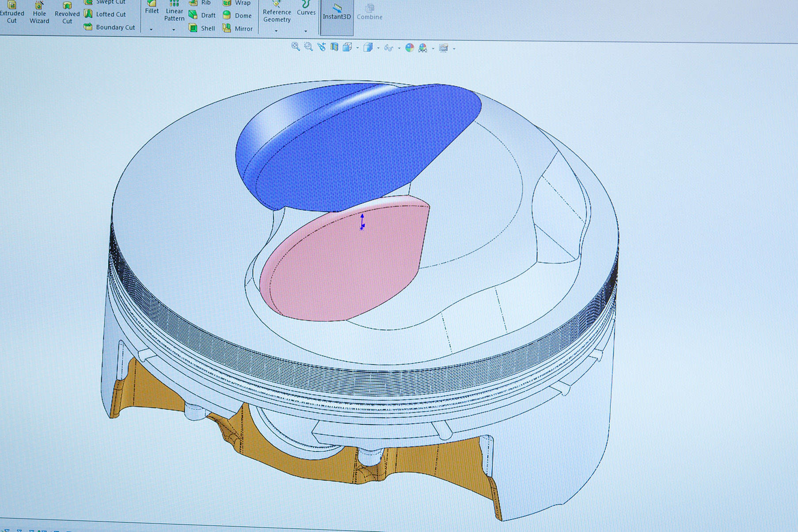798x532 pixels.
Task: Activate the Mirror feature tool
Action: (x=237, y=28)
